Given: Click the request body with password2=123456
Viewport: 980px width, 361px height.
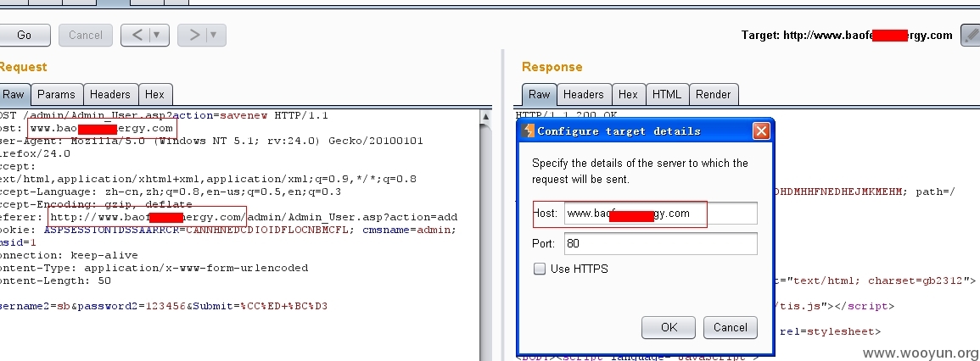Looking at the screenshot, I should coord(164,306).
